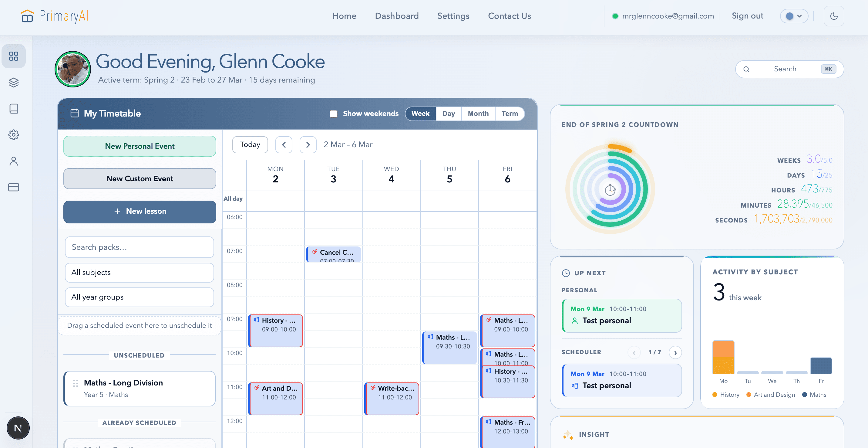The width and height of the screenshot is (868, 448).
Task: Open the book icon in sidebar
Action: point(13,109)
